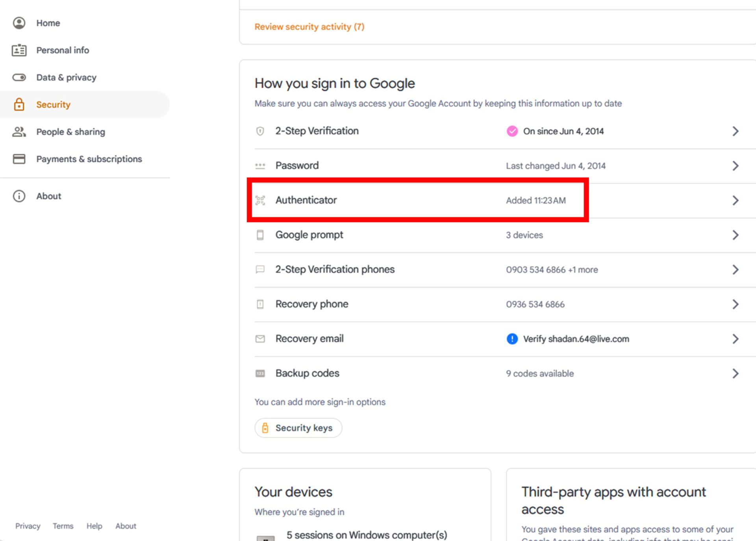756x541 pixels.
Task: Expand the 2-Step Verification row chevron
Action: (x=735, y=131)
